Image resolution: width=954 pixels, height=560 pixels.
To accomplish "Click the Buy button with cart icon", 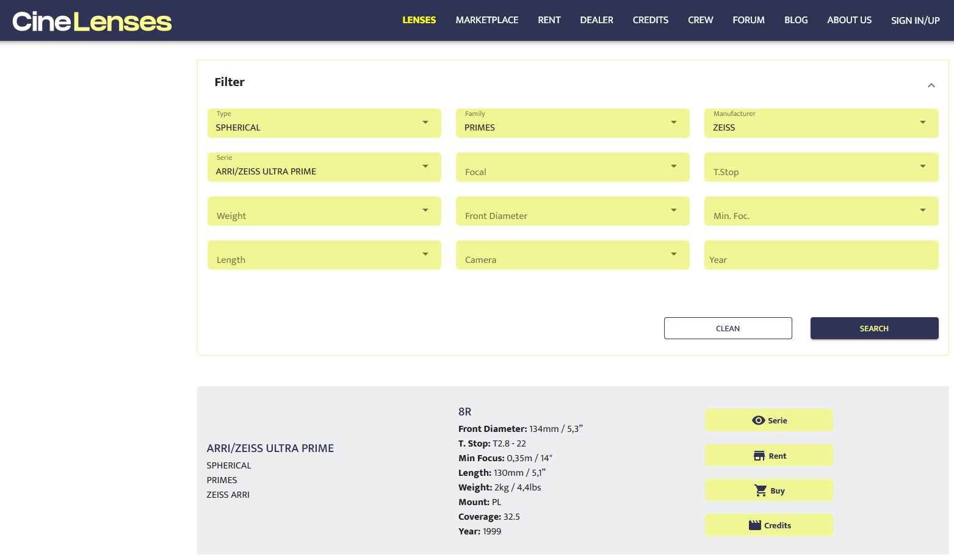I will click(x=769, y=490).
